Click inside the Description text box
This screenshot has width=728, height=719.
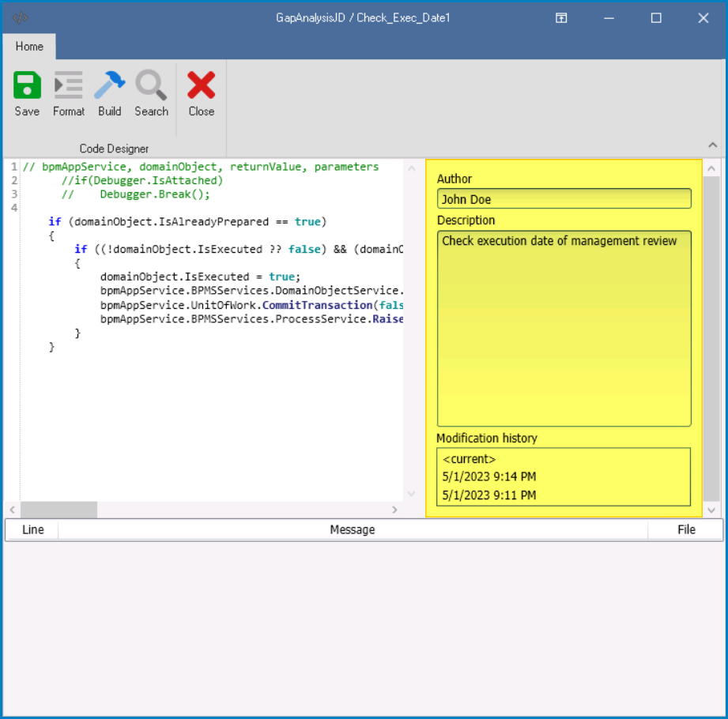(564, 328)
